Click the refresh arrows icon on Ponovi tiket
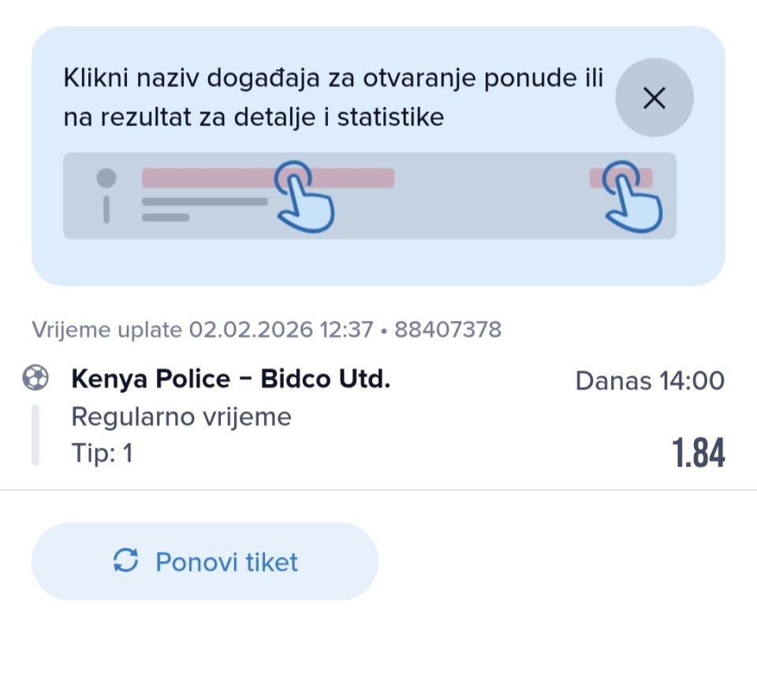Image resolution: width=757 pixels, height=700 pixels. 126,561
